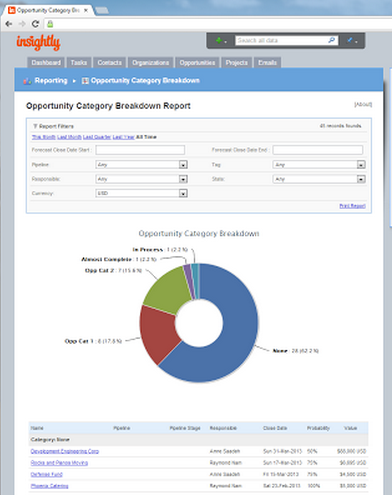
Task: Open the Opportunities tab
Action: [197, 63]
